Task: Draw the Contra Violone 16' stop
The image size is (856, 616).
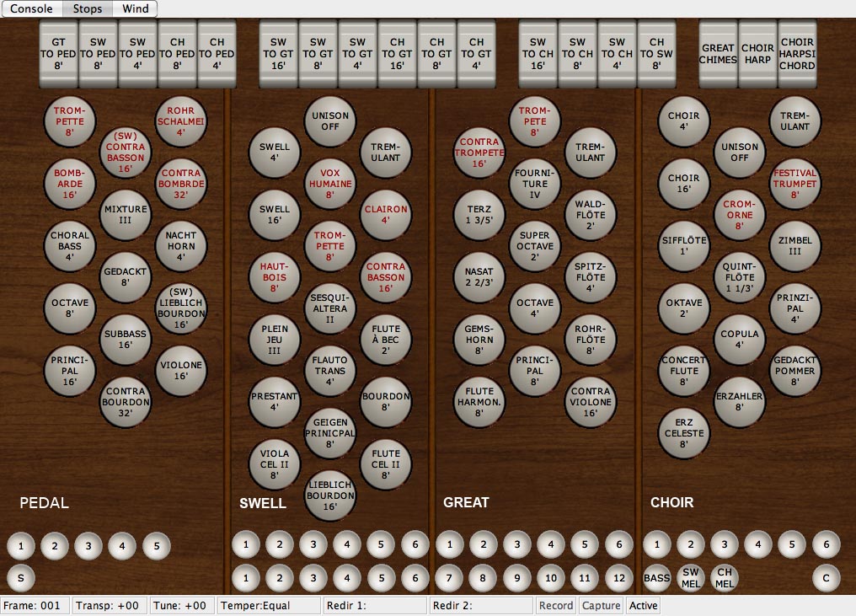Action: [590, 402]
